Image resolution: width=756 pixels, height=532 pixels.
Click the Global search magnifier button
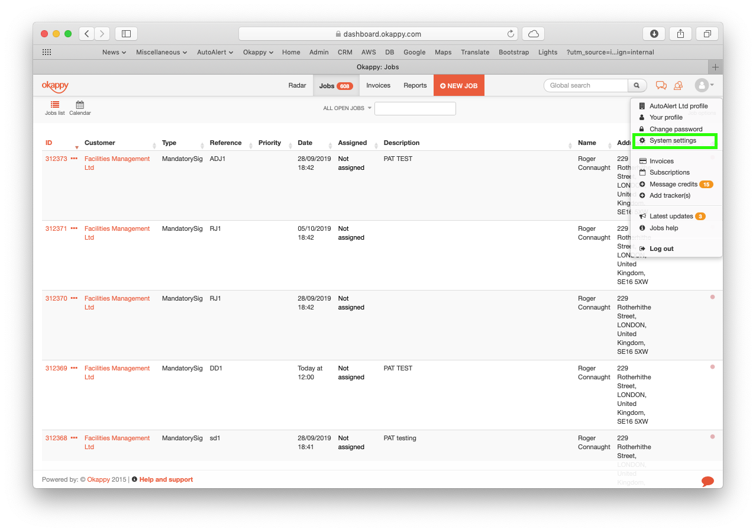point(637,85)
